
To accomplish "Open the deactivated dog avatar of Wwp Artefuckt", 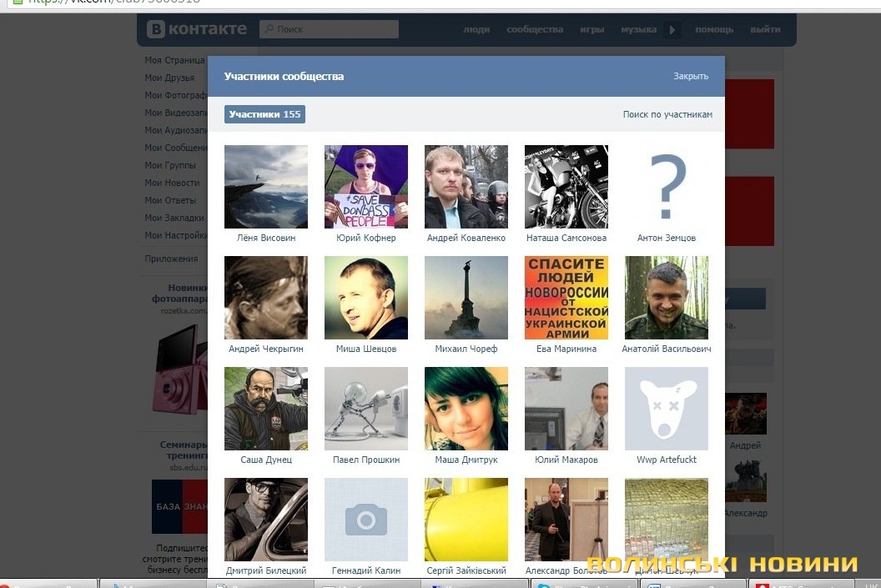I will (666, 409).
